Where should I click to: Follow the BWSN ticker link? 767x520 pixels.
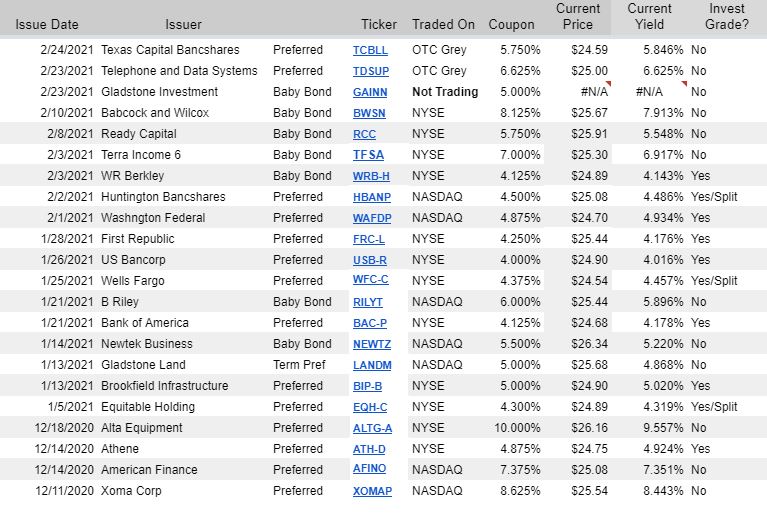coord(369,113)
